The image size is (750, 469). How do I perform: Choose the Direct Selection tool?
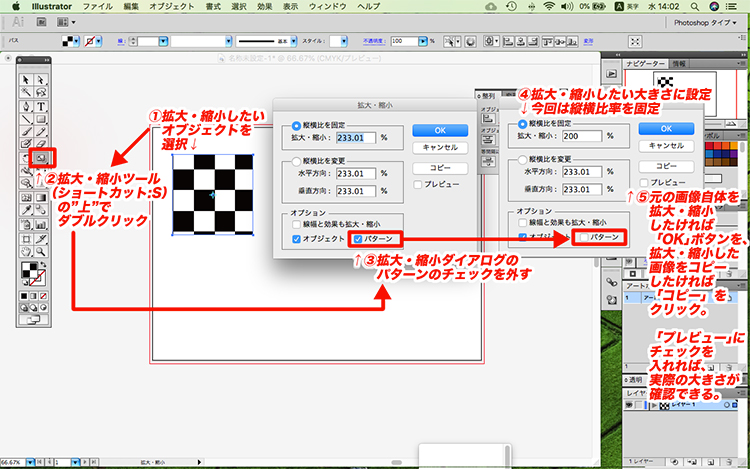(43, 80)
